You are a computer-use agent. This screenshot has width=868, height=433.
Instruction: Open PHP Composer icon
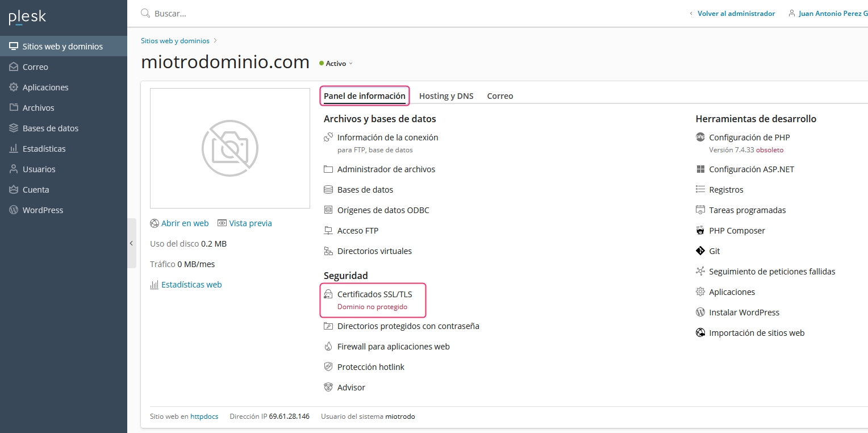coord(700,231)
